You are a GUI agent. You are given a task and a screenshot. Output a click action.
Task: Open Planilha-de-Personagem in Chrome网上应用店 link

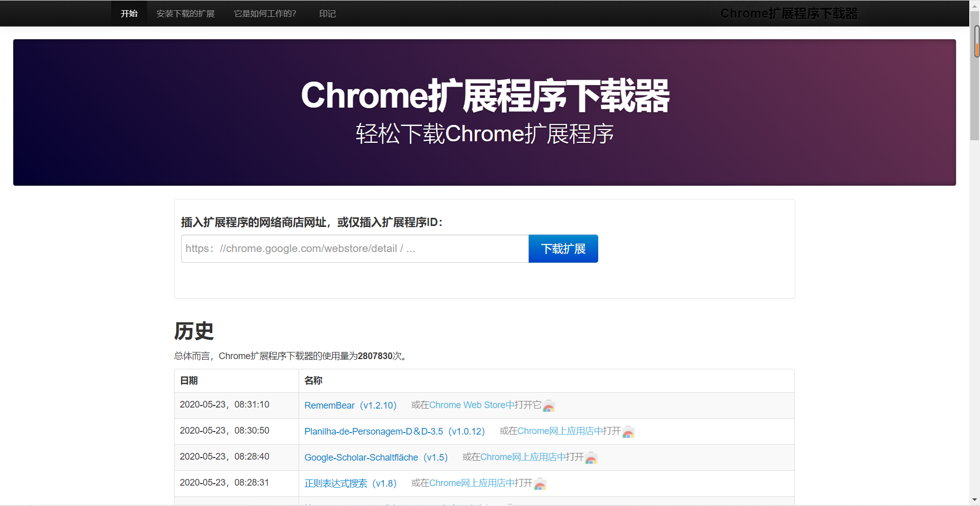(560, 431)
